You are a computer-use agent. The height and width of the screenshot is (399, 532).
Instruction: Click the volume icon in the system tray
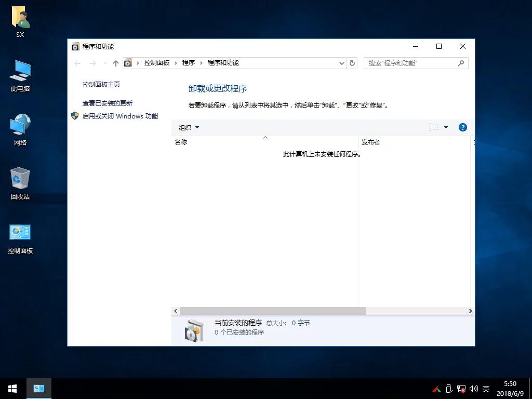[473, 388]
